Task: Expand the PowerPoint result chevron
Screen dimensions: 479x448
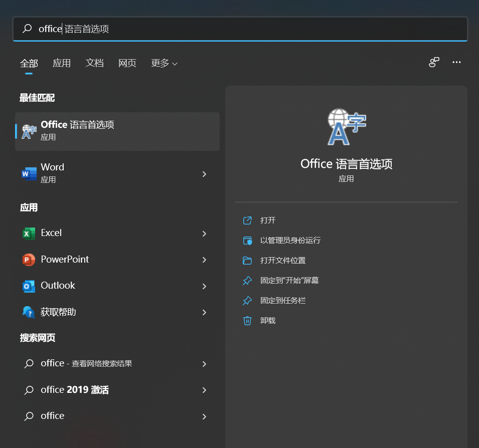Action: (204, 260)
